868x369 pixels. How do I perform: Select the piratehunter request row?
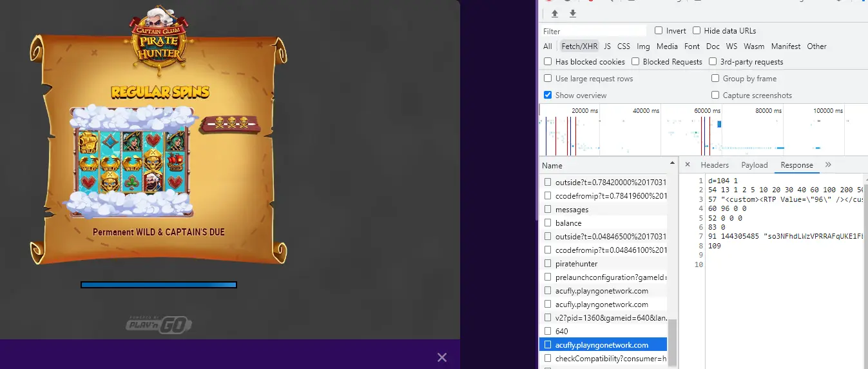(603, 264)
